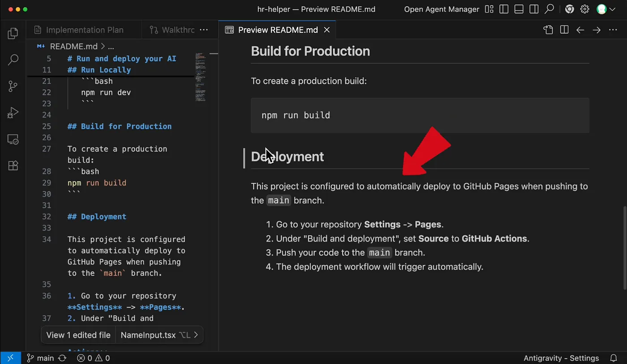Expand the account dropdown chevron
The image size is (627, 364).
pyautogui.click(x=612, y=9)
